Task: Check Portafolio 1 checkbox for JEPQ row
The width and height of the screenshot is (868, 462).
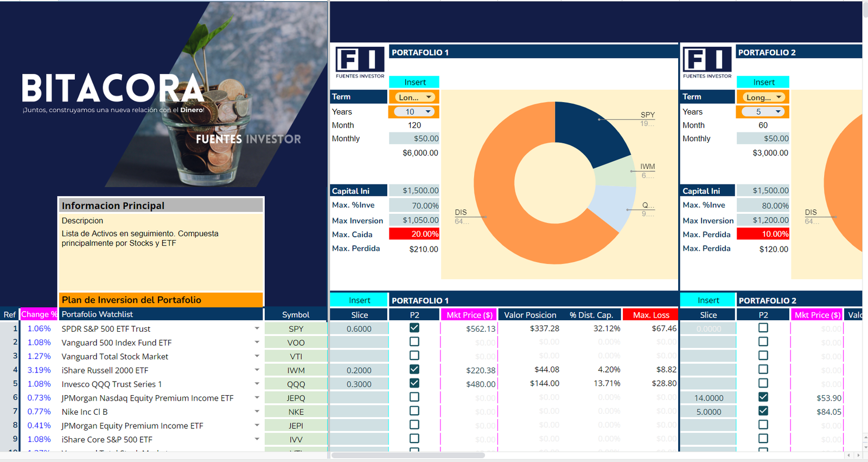Action: pyautogui.click(x=414, y=397)
